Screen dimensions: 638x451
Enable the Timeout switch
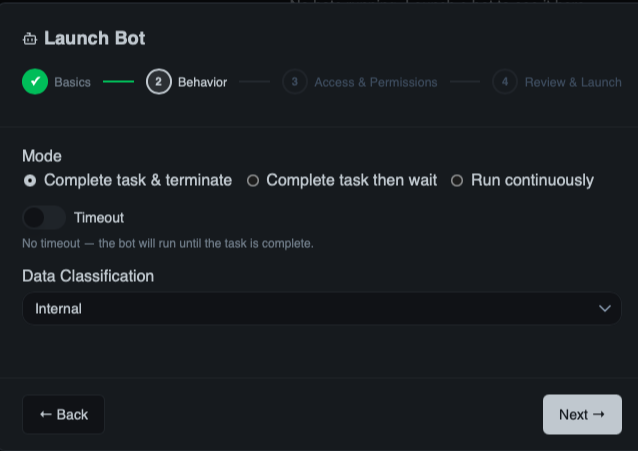[x=44, y=218]
